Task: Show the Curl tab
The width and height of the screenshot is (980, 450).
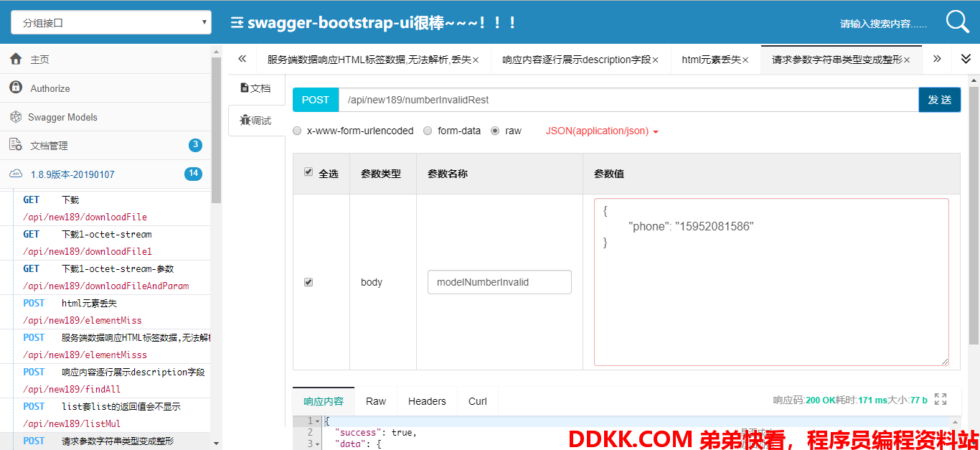Action: click(x=478, y=402)
